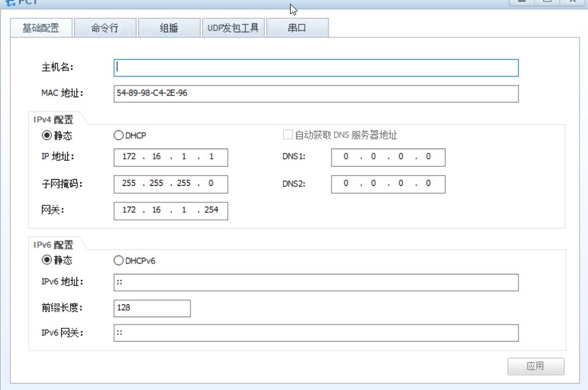Click the 子网掩码 field
Image resolution: width=588 pixels, height=390 pixels.
[x=170, y=184]
